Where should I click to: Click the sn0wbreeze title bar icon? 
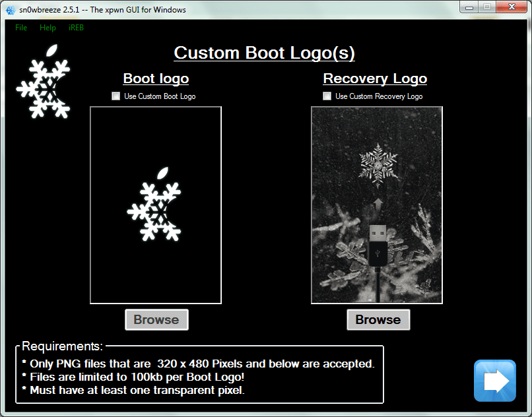click(x=11, y=10)
